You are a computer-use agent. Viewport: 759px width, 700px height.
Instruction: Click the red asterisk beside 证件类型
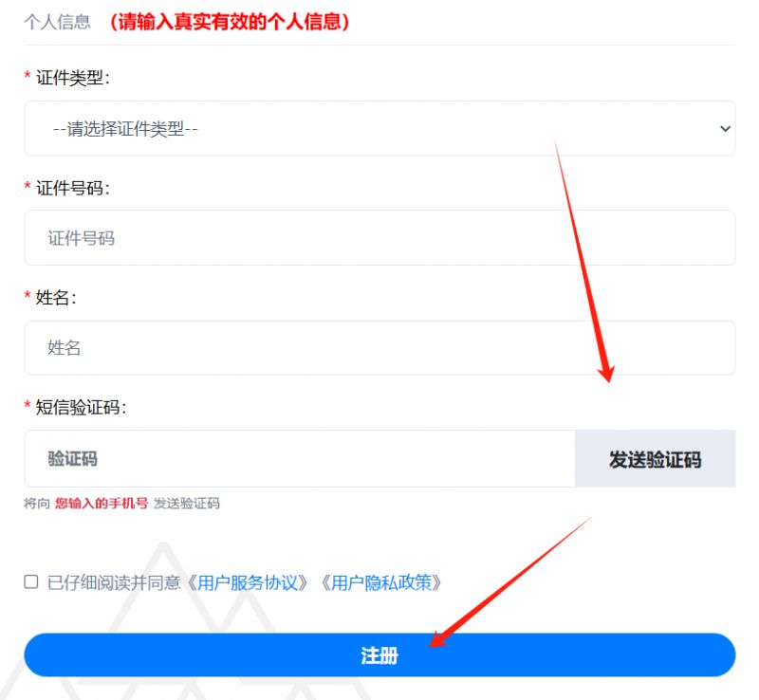[28, 75]
